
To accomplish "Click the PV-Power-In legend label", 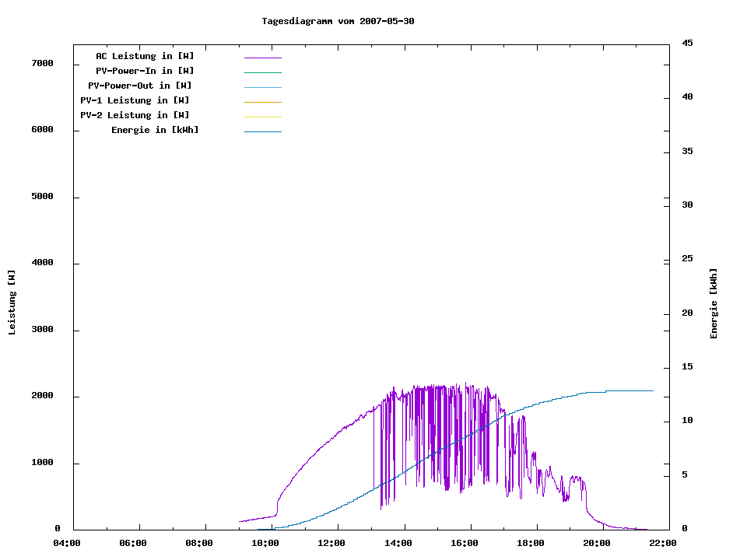I will coord(150,71).
